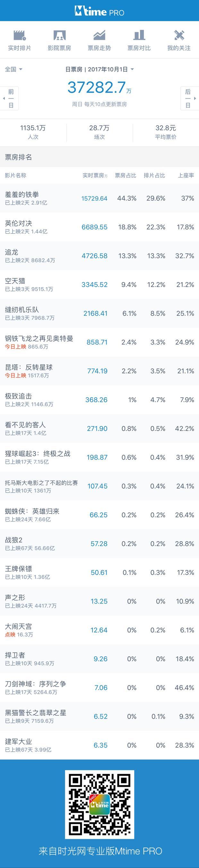Open the 实时排片 clapperboard icon
199x868 pixels.
(20, 35)
